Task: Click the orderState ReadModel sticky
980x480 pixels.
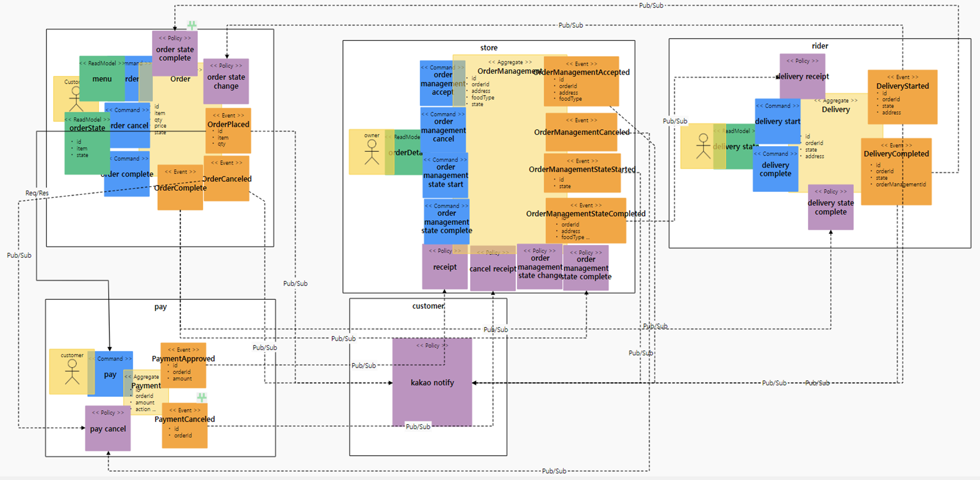Action: tap(87, 144)
